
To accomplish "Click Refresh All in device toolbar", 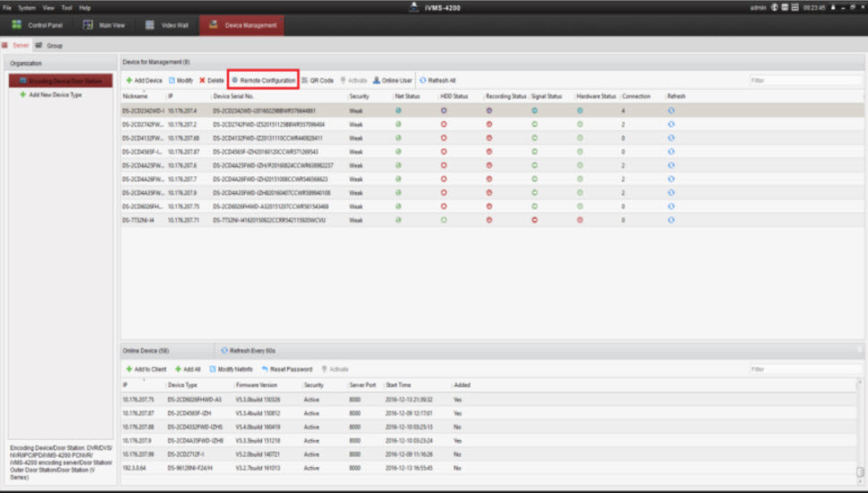I will click(438, 81).
